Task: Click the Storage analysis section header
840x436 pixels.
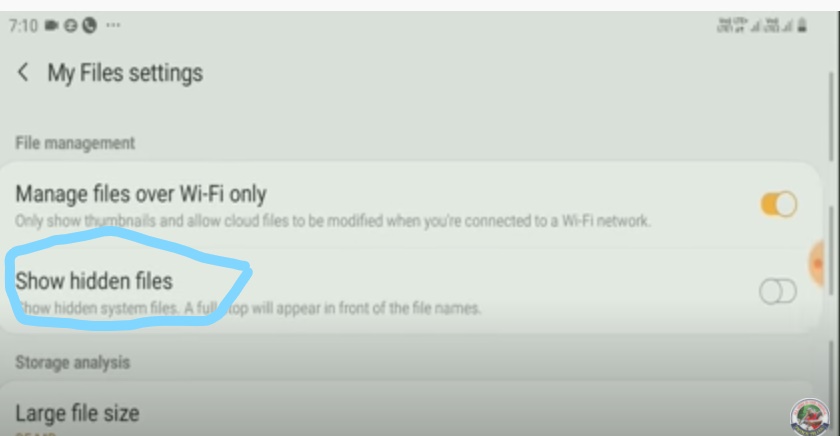Action: point(72,362)
